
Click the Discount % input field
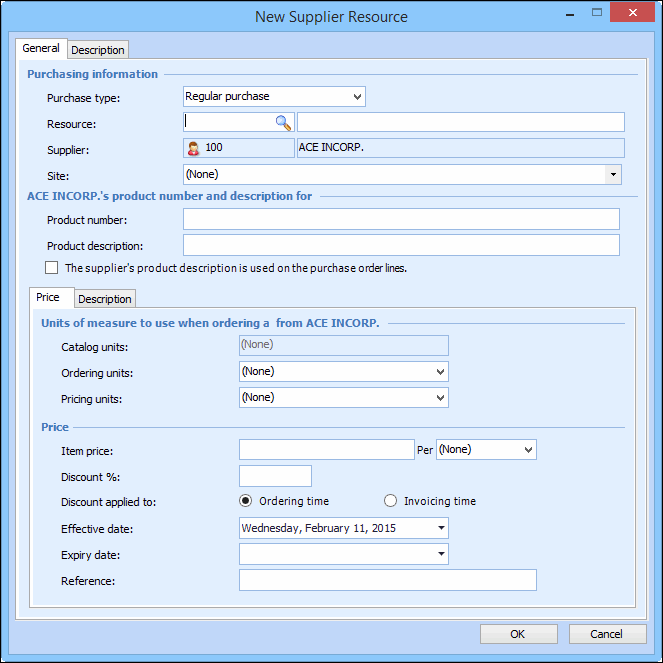tap(275, 476)
